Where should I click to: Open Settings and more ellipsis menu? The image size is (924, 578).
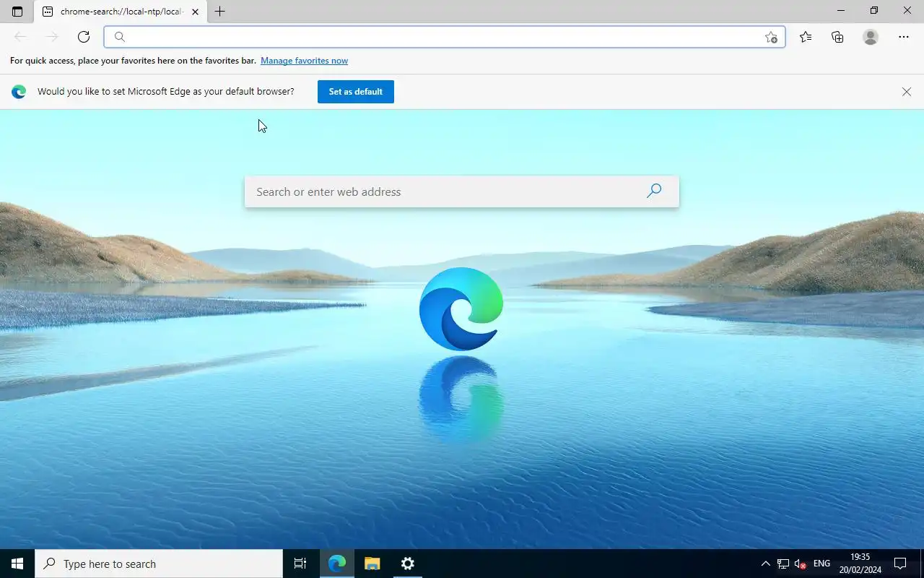pos(904,37)
